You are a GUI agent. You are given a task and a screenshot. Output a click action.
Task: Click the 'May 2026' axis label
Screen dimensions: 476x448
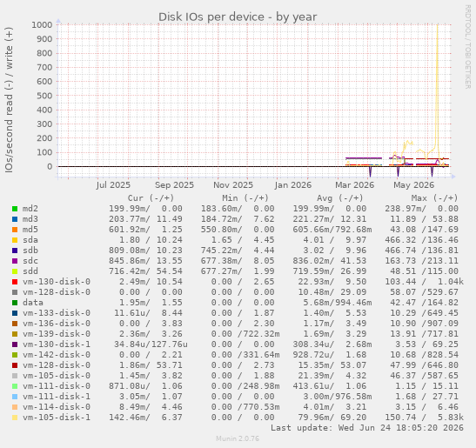click(413, 184)
